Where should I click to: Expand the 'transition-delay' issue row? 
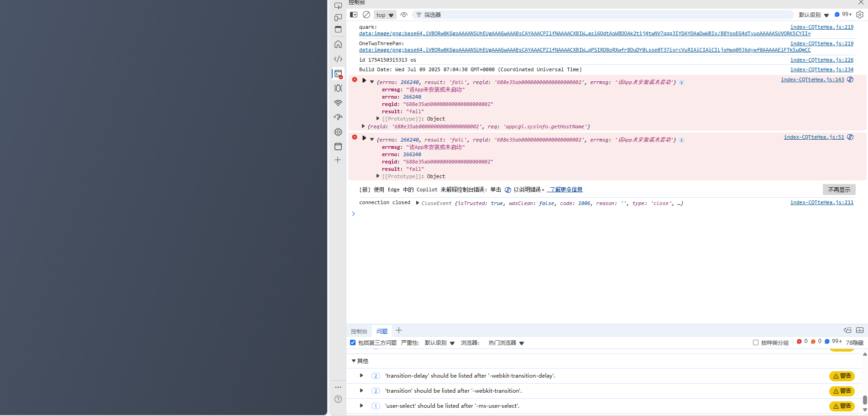tap(361, 376)
